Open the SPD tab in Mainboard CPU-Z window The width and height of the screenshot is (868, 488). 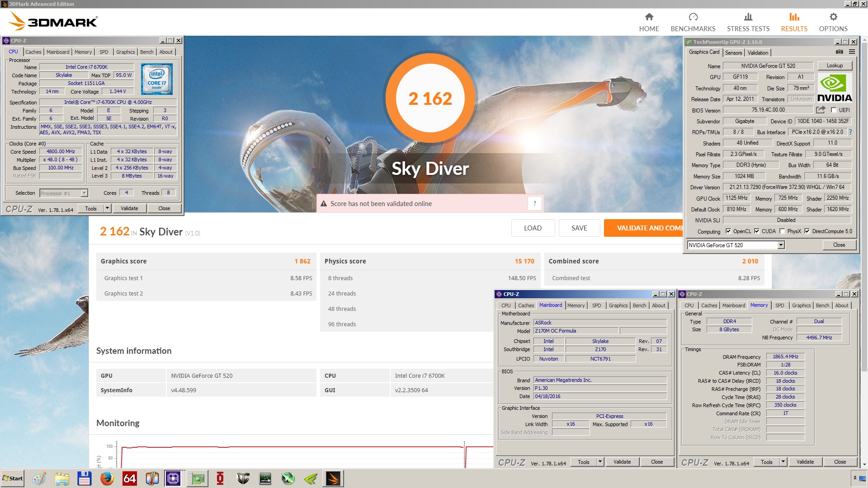[x=596, y=305]
